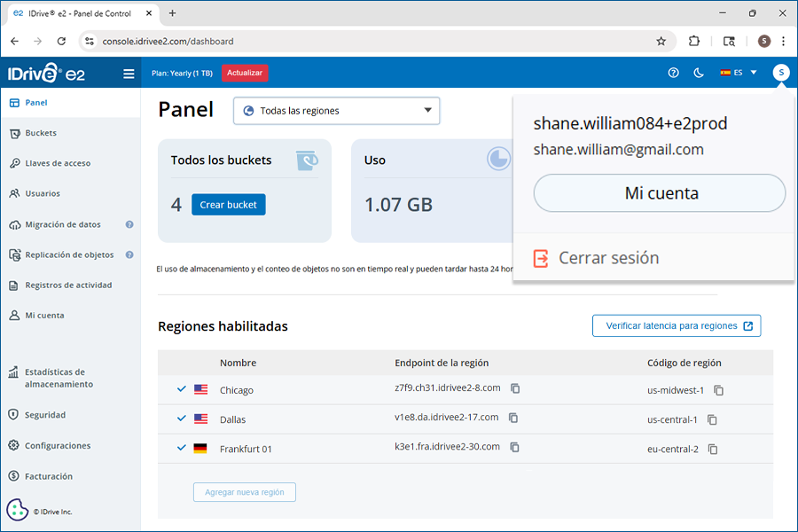798x532 pixels.
Task: Bookmark this page with the star icon
Action: (661, 41)
